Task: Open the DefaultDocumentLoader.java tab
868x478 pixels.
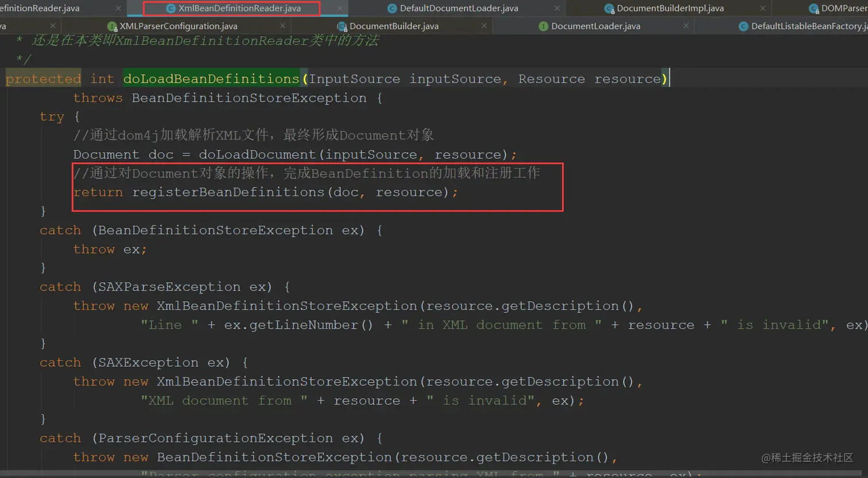Action: coord(459,9)
